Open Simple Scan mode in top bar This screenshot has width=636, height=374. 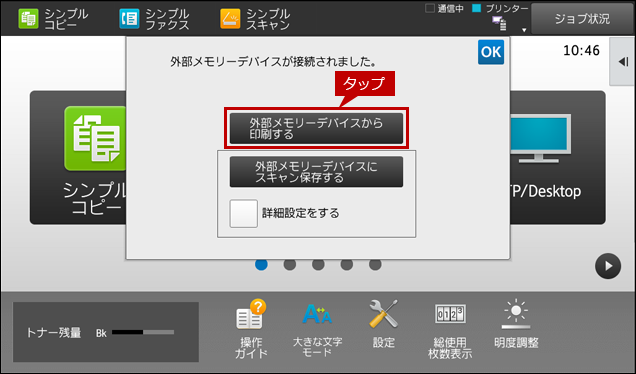click(255, 19)
